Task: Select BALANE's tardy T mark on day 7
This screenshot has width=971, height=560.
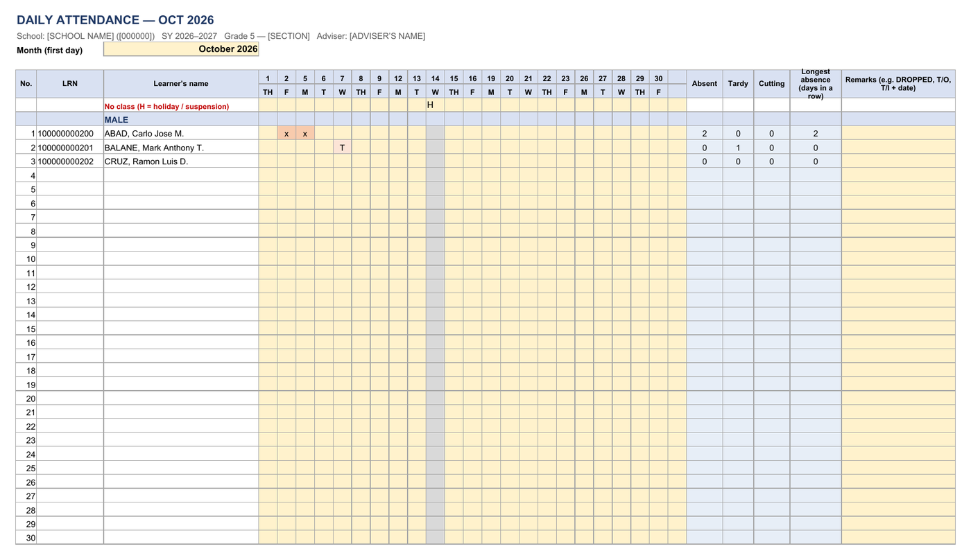Action: click(342, 148)
